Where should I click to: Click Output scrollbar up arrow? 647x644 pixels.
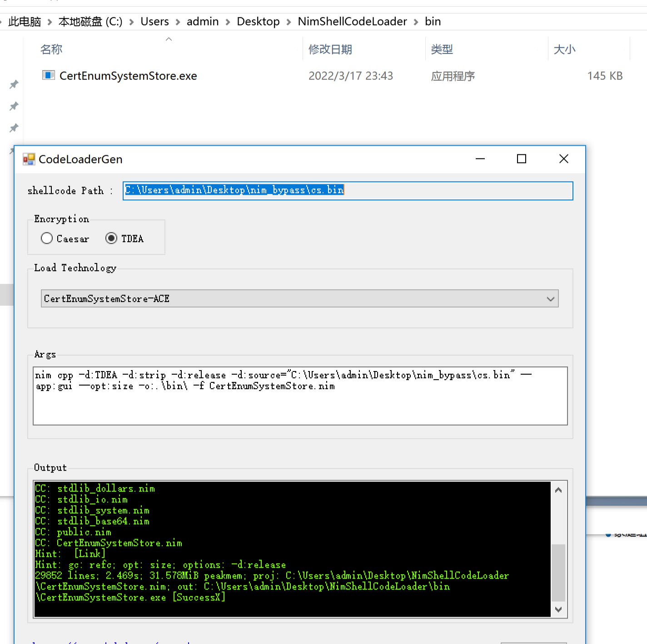[558, 490]
